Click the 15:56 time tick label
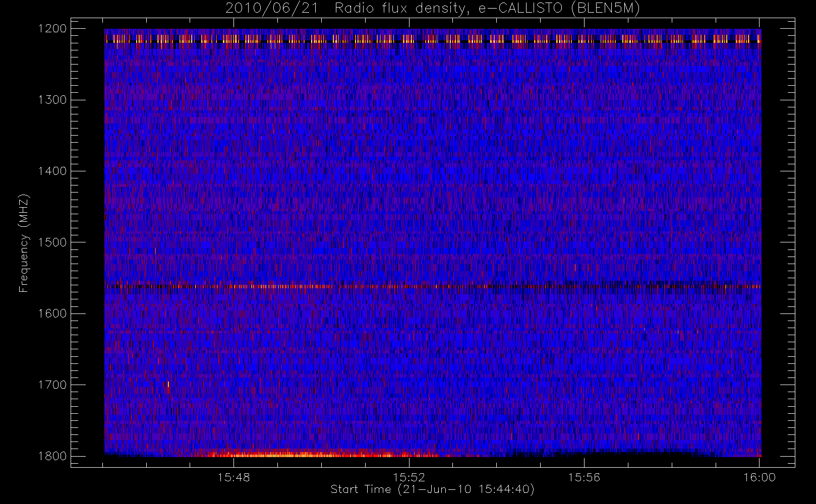This screenshot has height=504, width=816. 584,477
